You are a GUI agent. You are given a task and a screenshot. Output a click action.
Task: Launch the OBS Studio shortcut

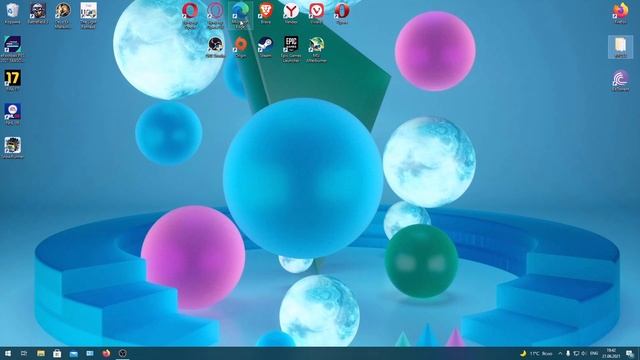[x=215, y=47]
